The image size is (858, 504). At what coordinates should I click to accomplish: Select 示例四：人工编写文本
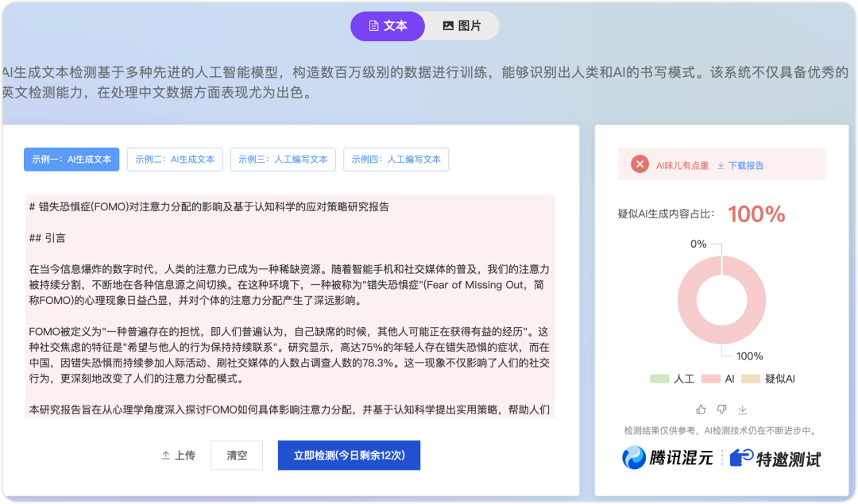pyautogui.click(x=396, y=160)
